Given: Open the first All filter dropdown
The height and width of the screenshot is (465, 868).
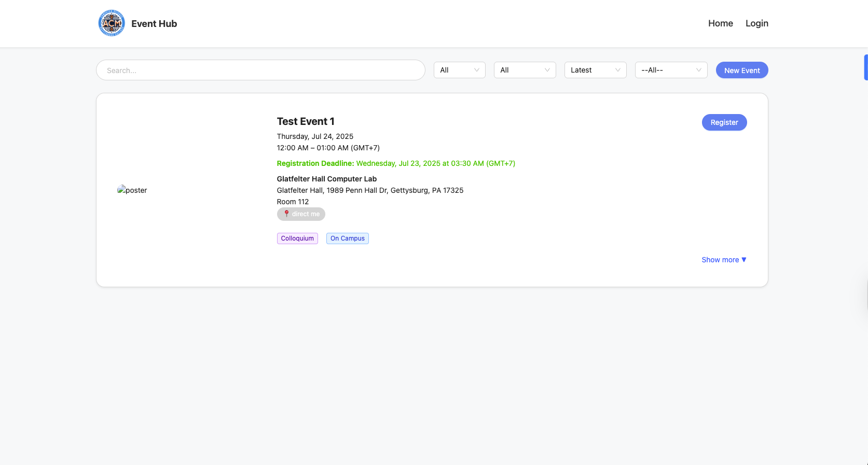Looking at the screenshot, I should 460,70.
